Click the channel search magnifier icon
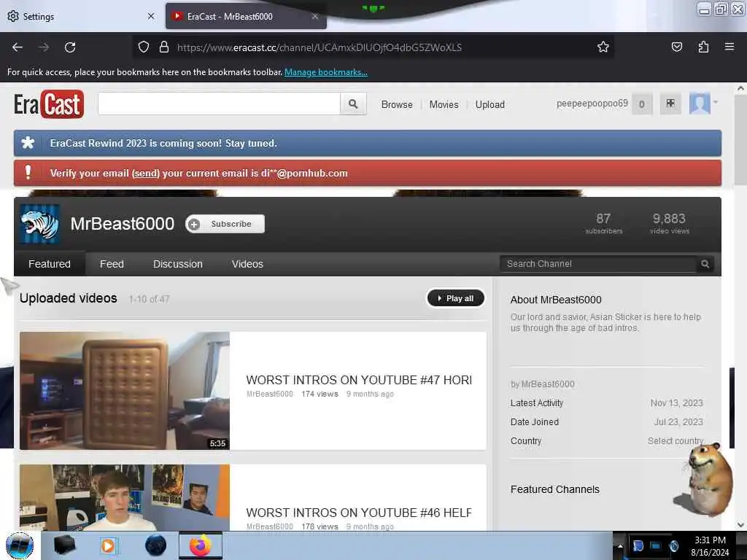747x560 pixels. 705,264
